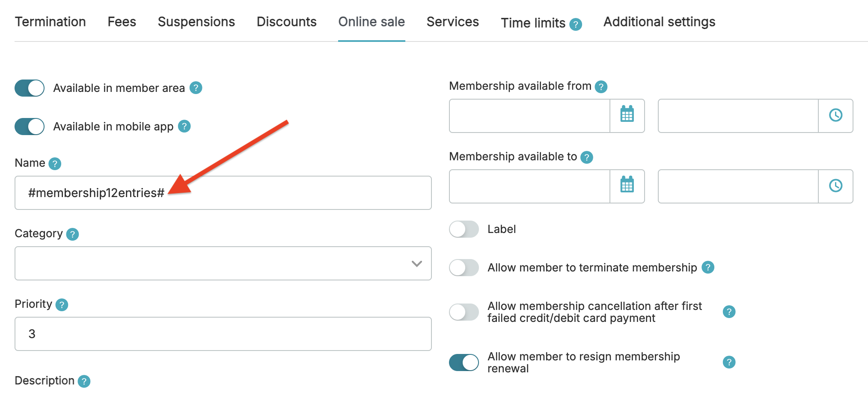Disable Available in member area toggle
Screen dimensions: 868x395
point(30,88)
